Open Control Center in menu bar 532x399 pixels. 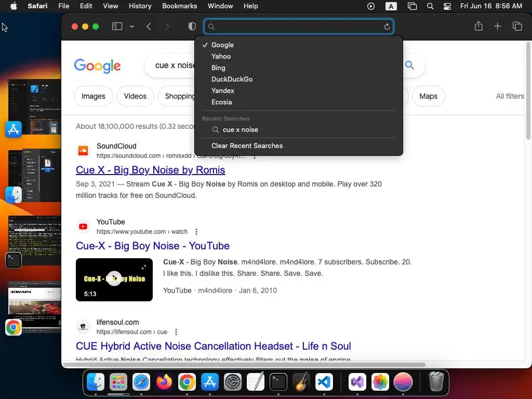pyautogui.click(x=447, y=6)
